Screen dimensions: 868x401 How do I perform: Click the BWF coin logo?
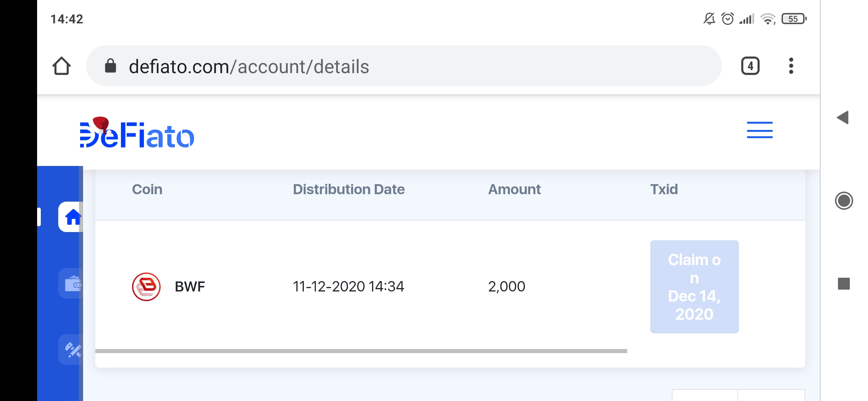click(147, 287)
